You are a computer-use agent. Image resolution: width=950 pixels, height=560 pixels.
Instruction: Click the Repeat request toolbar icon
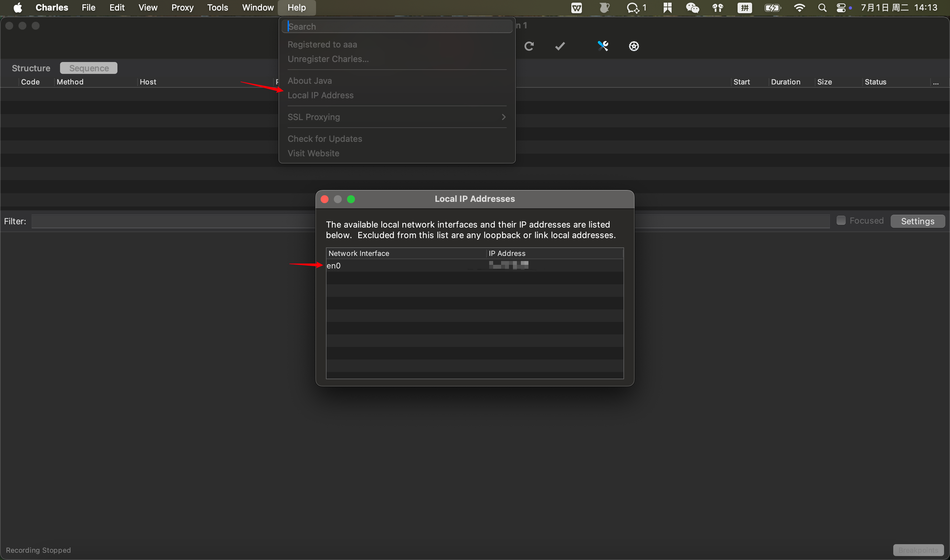529,46
